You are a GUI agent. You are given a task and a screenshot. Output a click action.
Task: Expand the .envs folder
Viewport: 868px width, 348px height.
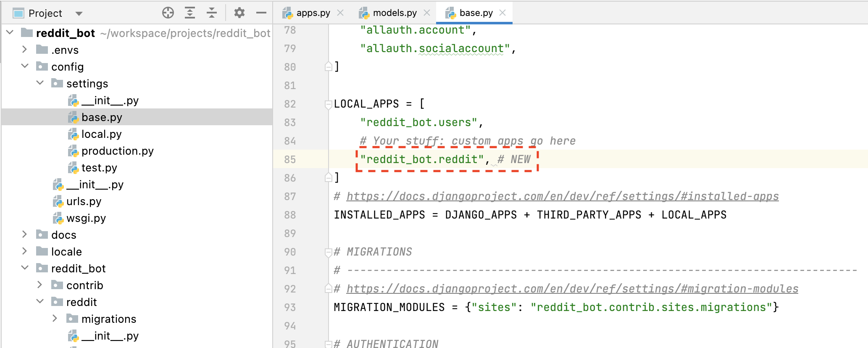click(24, 50)
